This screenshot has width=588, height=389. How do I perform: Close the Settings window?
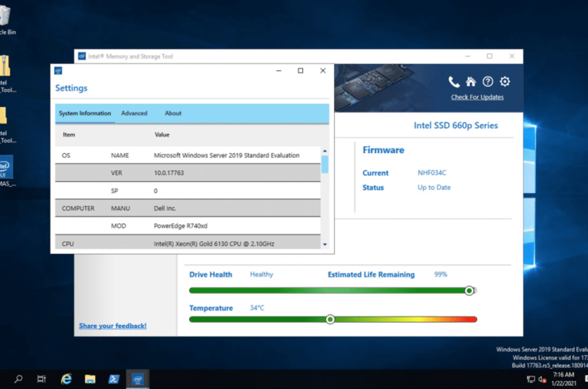[323, 71]
